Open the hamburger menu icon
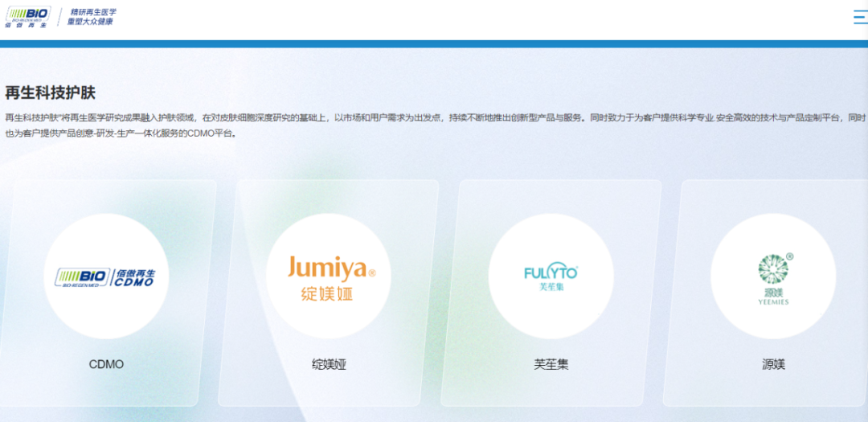 pos(861,17)
